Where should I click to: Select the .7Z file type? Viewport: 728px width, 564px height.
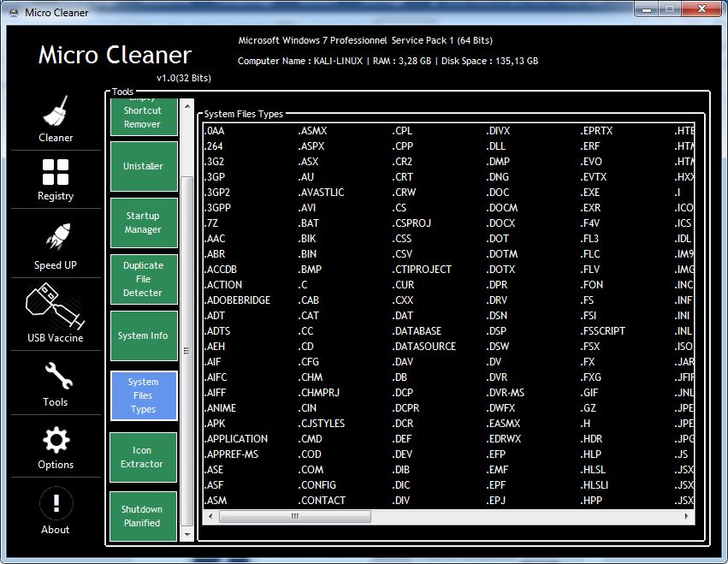[210, 223]
